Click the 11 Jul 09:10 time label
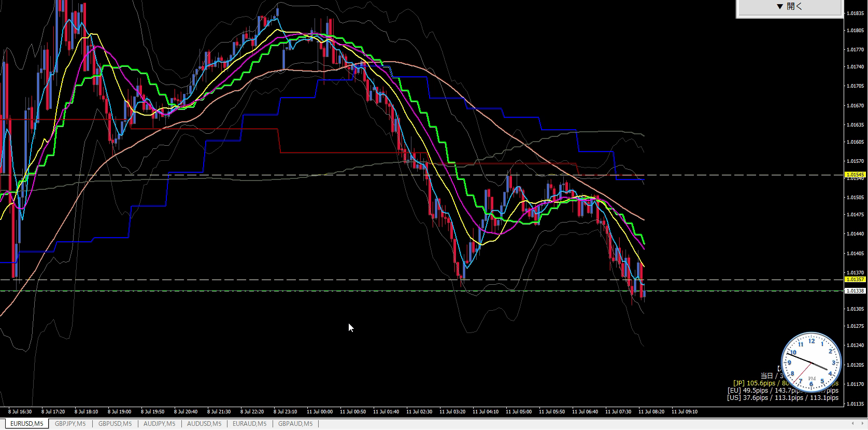The image size is (868, 430). coord(685,412)
